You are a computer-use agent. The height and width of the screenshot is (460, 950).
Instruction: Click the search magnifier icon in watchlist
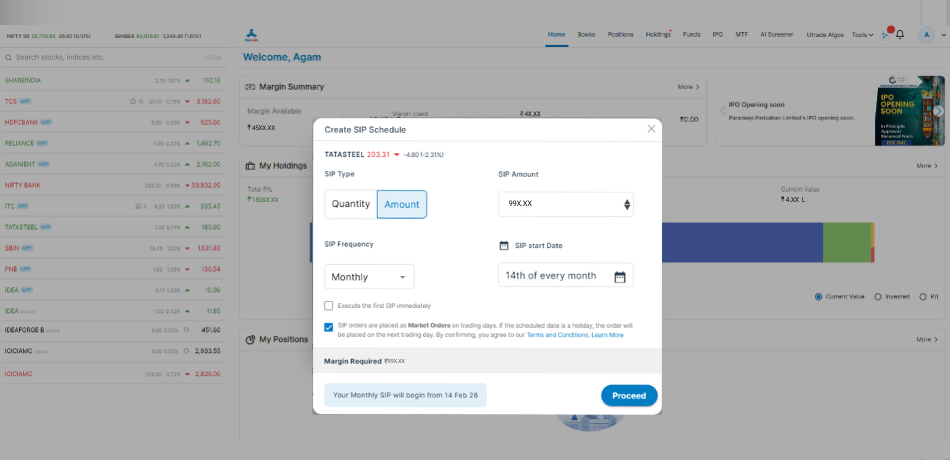pos(9,57)
